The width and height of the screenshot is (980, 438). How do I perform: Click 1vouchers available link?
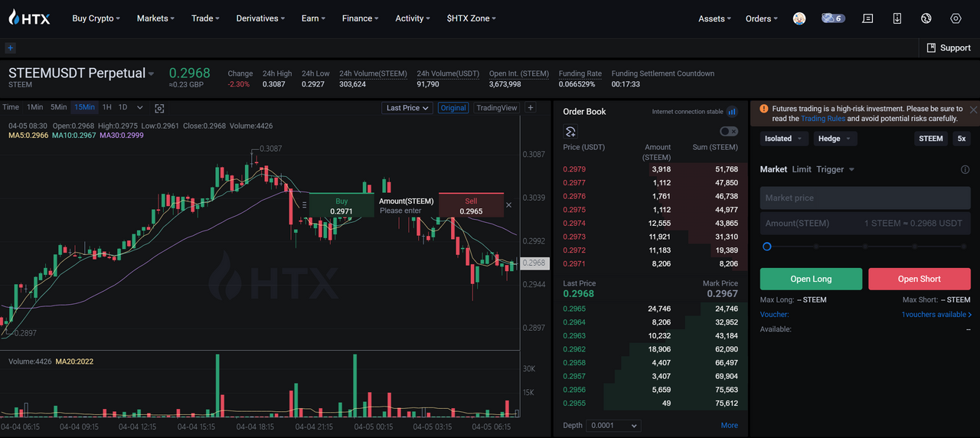coord(936,315)
